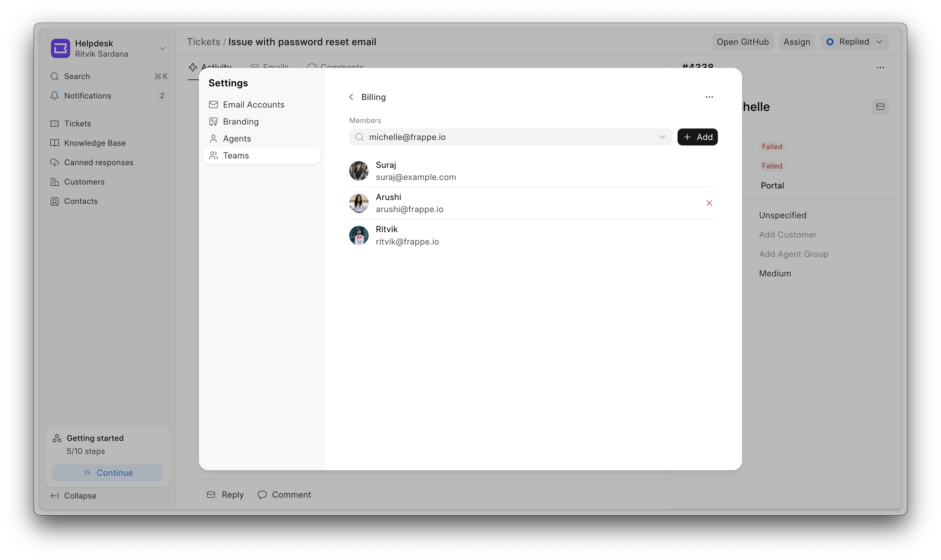
Task: Go back from Billing team
Action: point(351,97)
